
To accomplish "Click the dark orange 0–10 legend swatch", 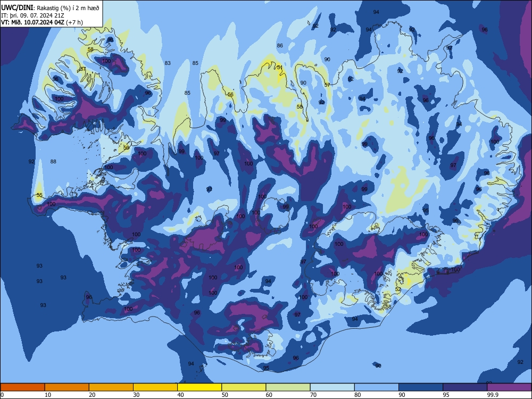I will [22, 387].
